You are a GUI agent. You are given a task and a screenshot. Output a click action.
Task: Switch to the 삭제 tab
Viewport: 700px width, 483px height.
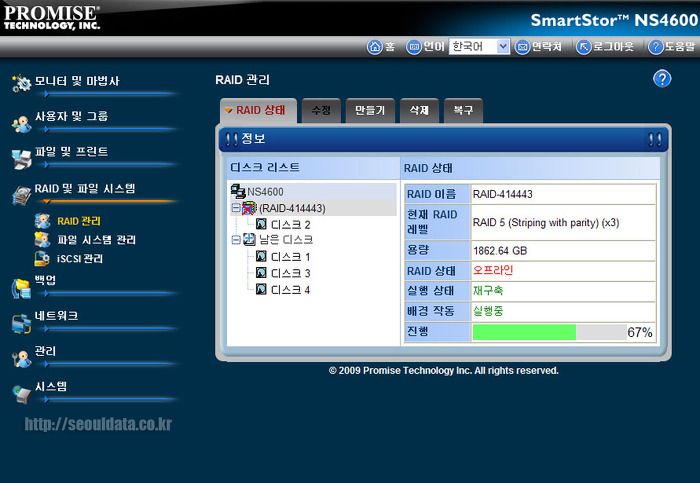tap(419, 110)
